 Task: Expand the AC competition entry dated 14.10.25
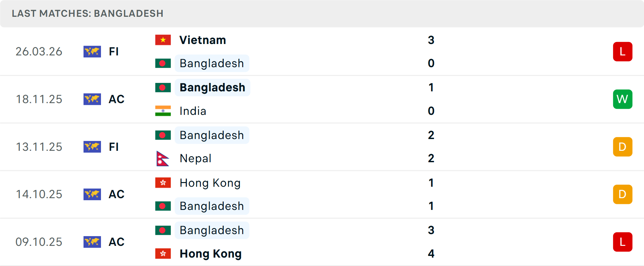point(116,194)
